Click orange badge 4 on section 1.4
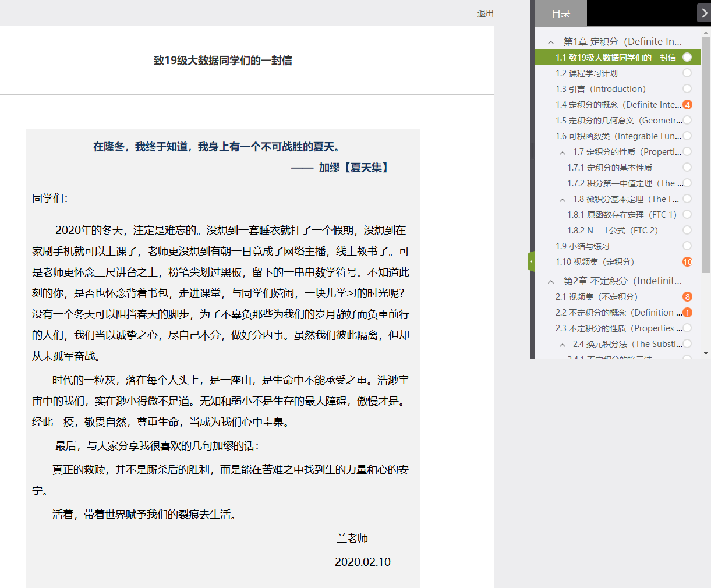This screenshot has width=711, height=588. tap(687, 105)
